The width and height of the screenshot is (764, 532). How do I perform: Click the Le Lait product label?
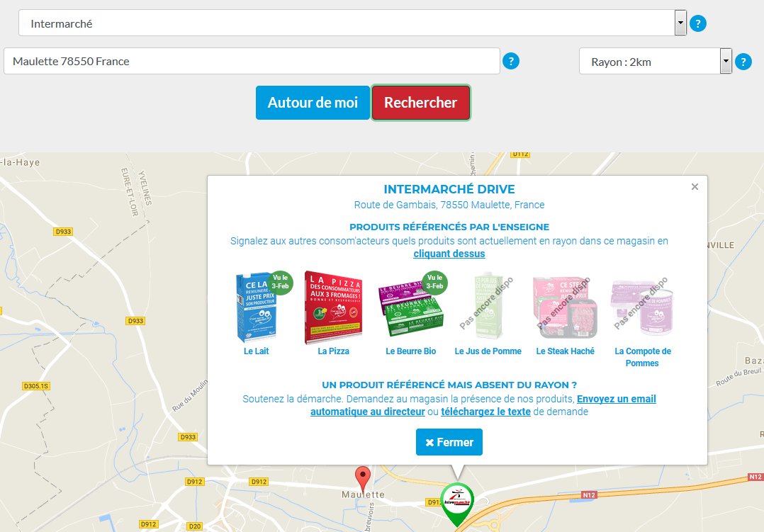[x=257, y=351]
